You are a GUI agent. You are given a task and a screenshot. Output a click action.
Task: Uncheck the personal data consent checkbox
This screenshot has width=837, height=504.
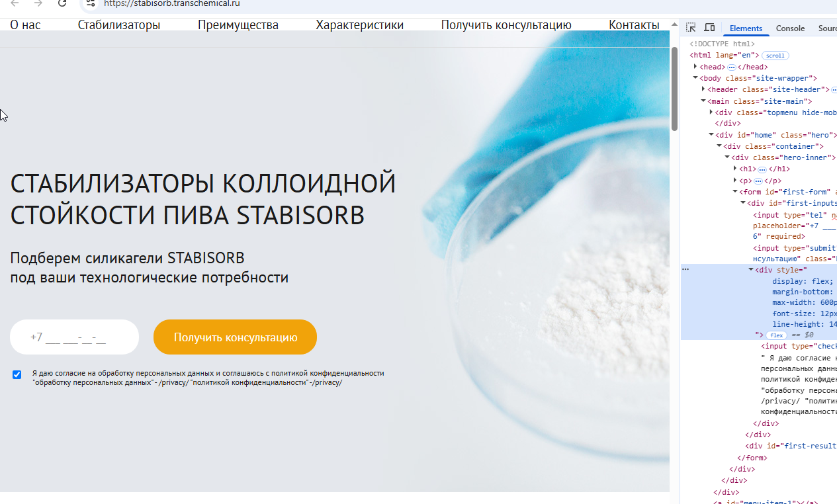click(x=17, y=374)
